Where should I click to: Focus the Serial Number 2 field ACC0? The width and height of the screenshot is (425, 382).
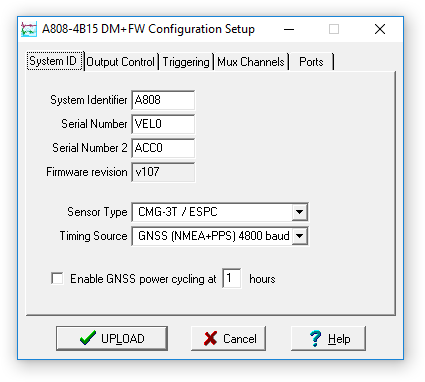coord(163,148)
